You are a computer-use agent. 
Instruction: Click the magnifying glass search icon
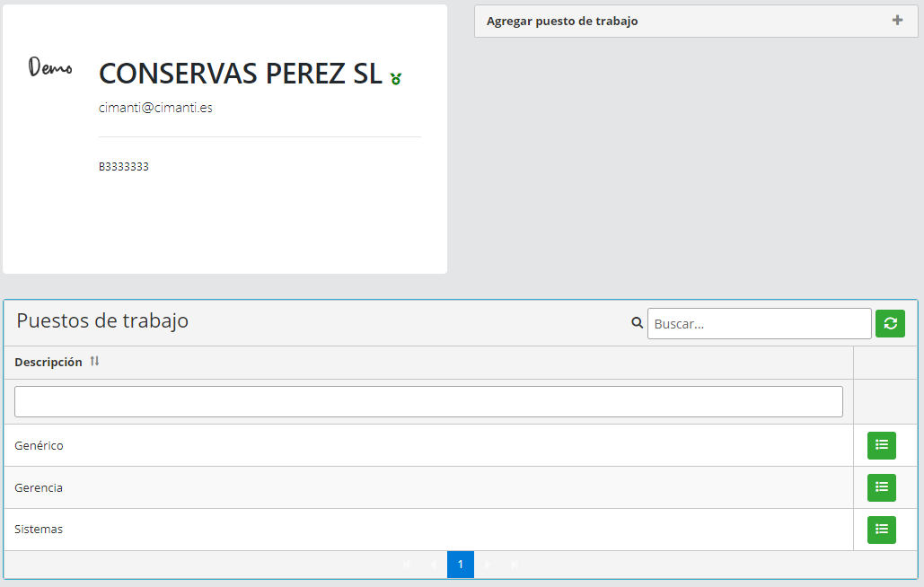click(638, 323)
